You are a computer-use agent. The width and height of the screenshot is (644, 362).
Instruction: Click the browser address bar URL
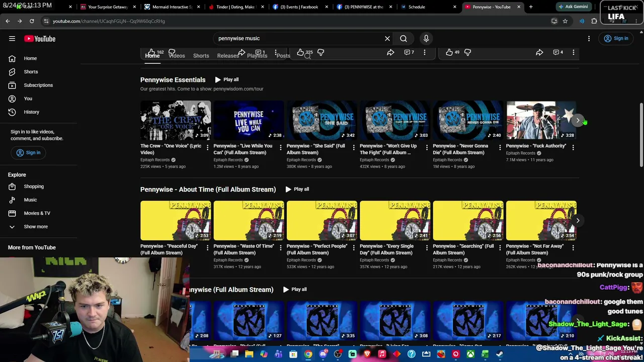click(109, 21)
